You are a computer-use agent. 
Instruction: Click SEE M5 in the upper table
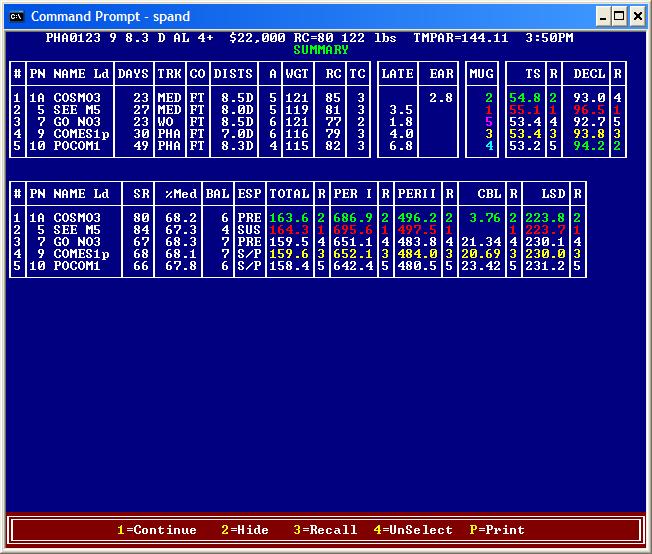click(x=77, y=110)
